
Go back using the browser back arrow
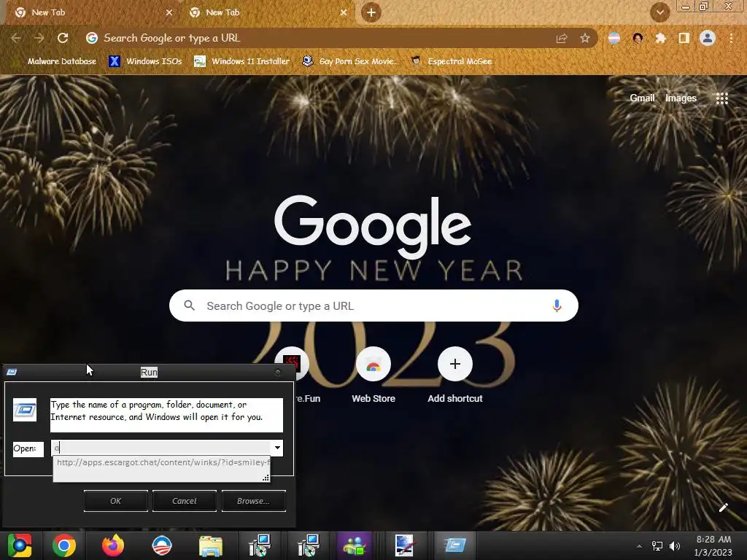point(16,38)
